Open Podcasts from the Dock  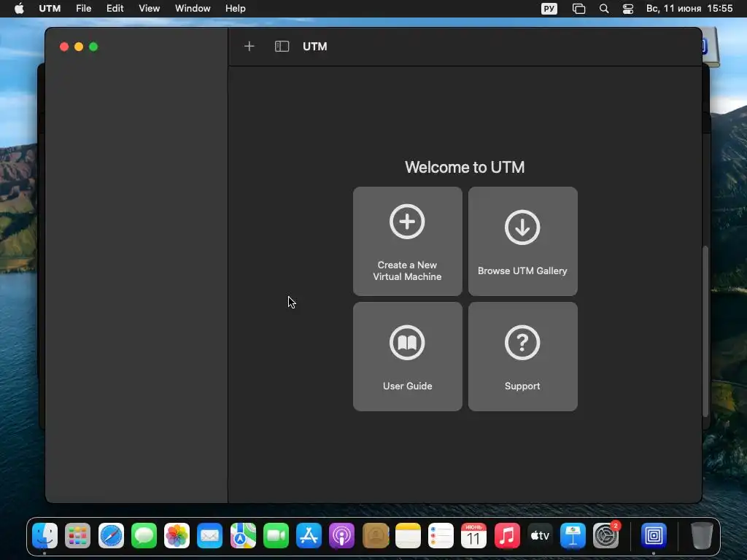341,535
